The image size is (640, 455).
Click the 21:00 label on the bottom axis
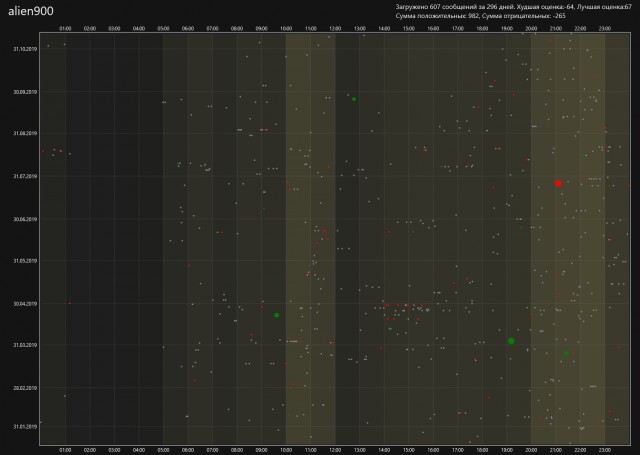point(556,450)
